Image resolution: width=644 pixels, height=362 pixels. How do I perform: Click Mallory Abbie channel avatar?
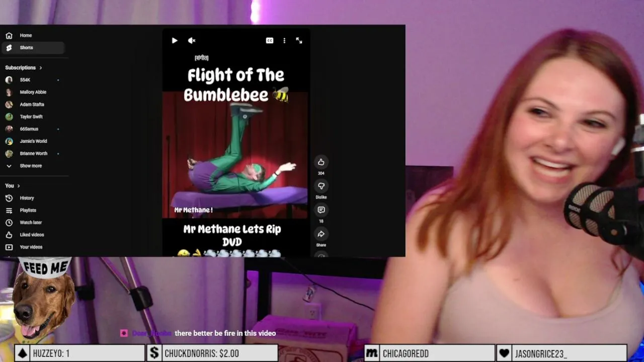[9, 92]
